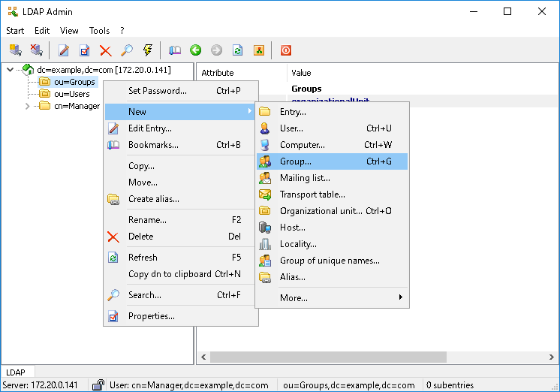Viewport: 560px width, 392px height.
Task: Click the Computer icon in New submenu
Action: coord(265,145)
